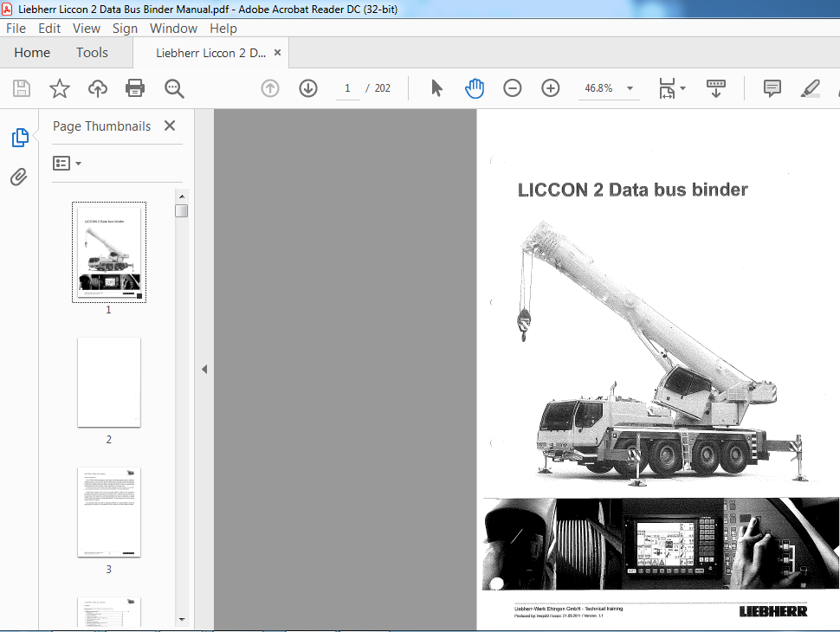Click the total page count 202
The height and width of the screenshot is (632, 840).
383,88
